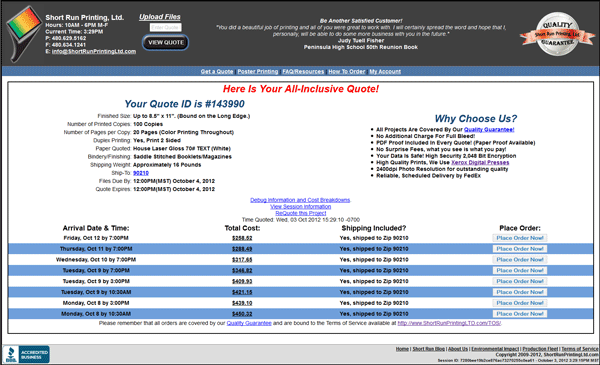This screenshot has height=365, width=600.
Task: Click the Upload Files heading link
Action: click(x=160, y=17)
